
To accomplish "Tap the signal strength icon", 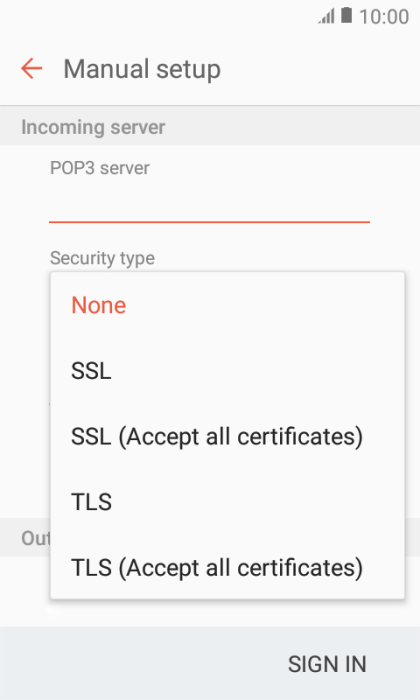I will [x=326, y=17].
